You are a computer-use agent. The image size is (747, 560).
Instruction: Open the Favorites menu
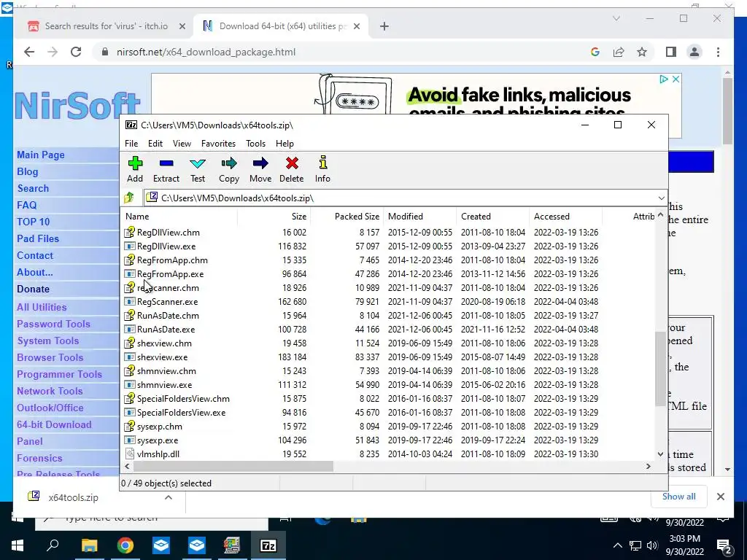click(x=218, y=144)
